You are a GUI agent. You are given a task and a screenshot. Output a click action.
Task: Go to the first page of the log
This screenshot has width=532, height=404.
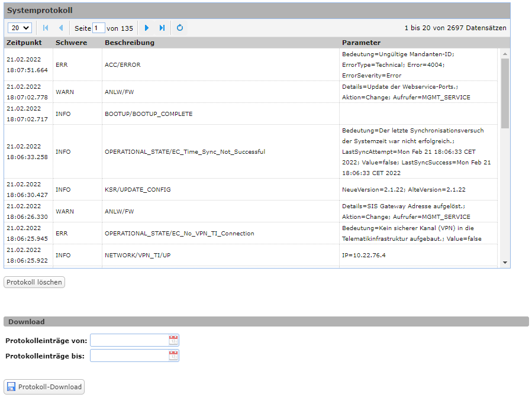coord(46,28)
